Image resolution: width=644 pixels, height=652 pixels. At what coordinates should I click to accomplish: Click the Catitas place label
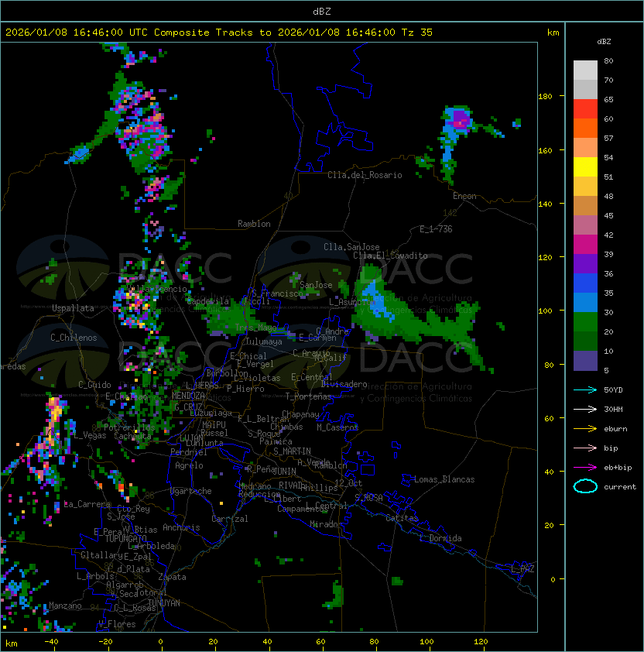402,518
